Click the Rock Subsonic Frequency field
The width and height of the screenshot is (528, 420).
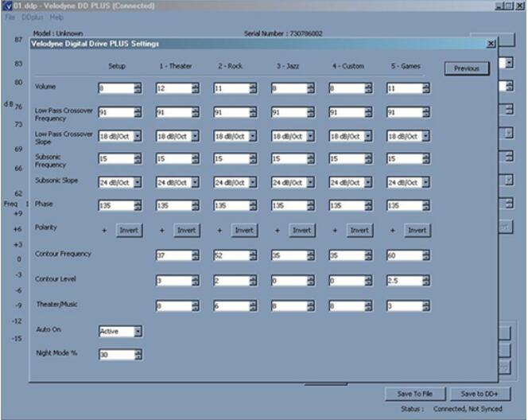click(231, 158)
